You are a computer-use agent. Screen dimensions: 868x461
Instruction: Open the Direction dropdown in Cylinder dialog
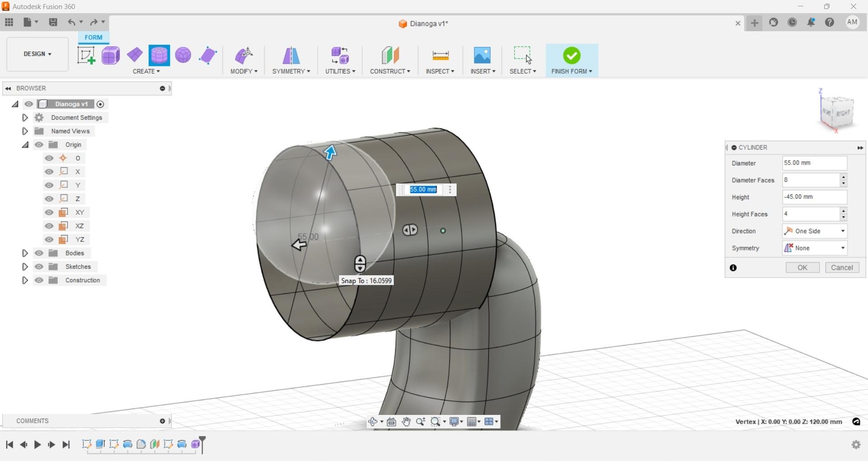[842, 231]
